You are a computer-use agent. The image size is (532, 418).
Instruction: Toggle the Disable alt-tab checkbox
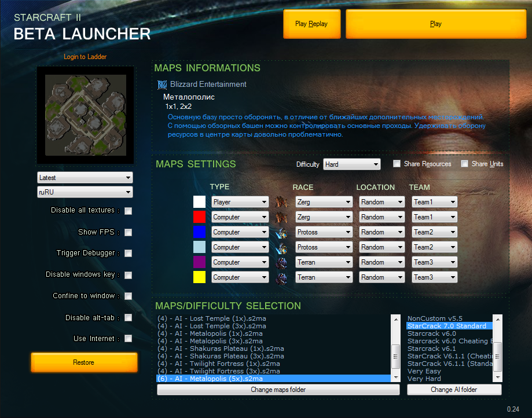click(x=129, y=318)
